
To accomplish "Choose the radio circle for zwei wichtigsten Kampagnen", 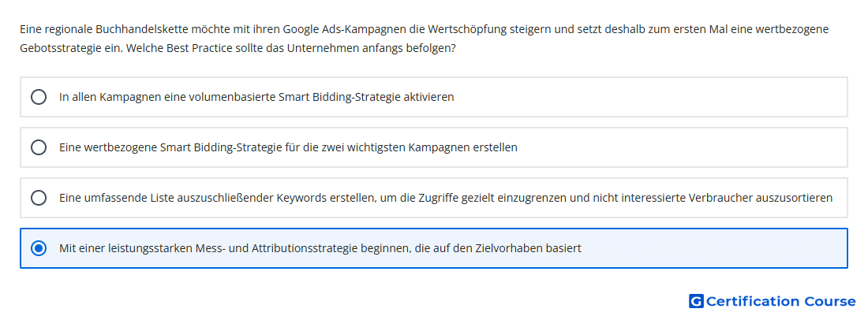I will (x=39, y=147).
